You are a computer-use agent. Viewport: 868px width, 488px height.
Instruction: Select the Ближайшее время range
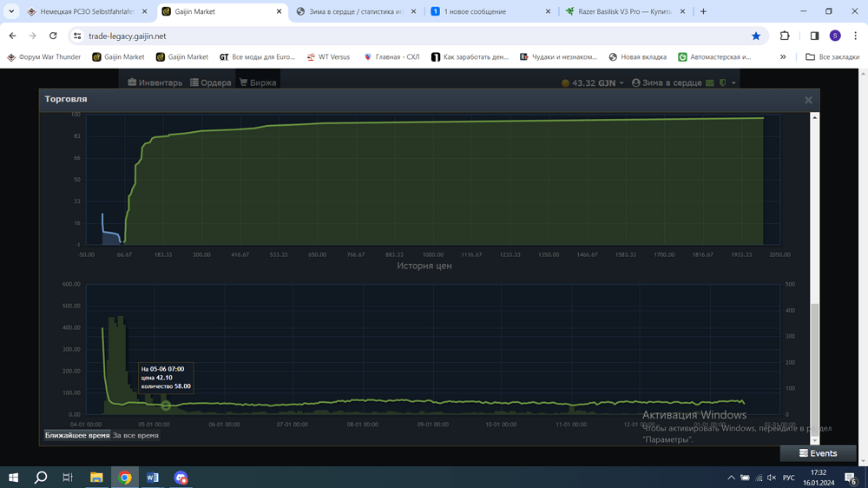[77, 435]
